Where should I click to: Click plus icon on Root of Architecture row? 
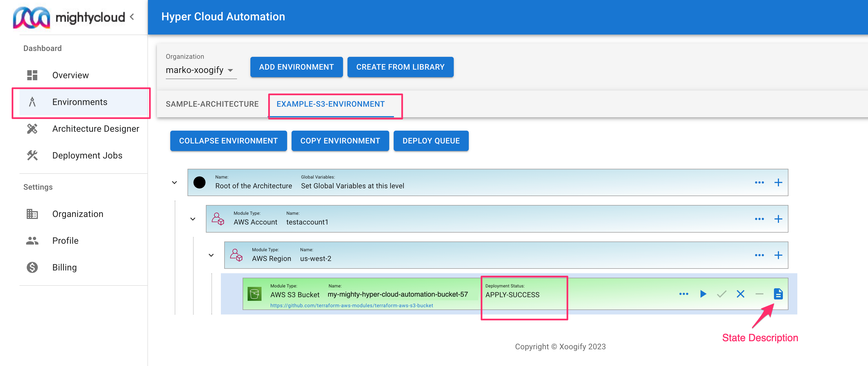(x=778, y=182)
